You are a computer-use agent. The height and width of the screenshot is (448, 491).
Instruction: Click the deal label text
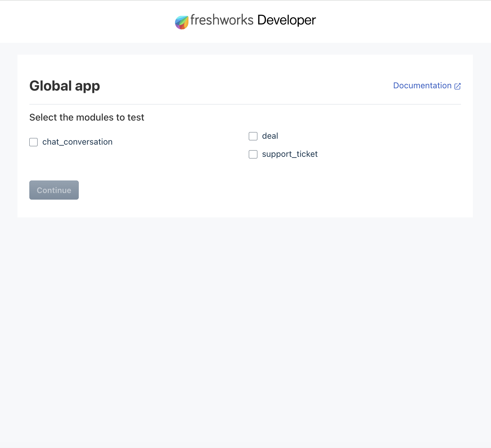(x=270, y=136)
